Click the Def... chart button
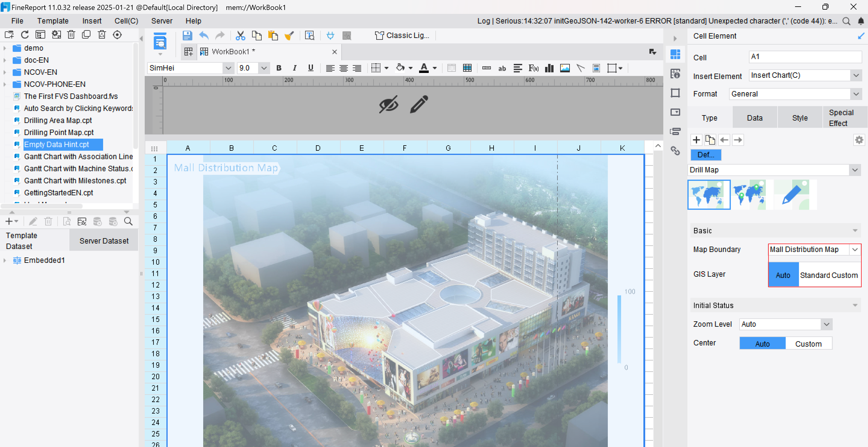Image resolution: width=868 pixels, height=447 pixels. [x=705, y=155]
